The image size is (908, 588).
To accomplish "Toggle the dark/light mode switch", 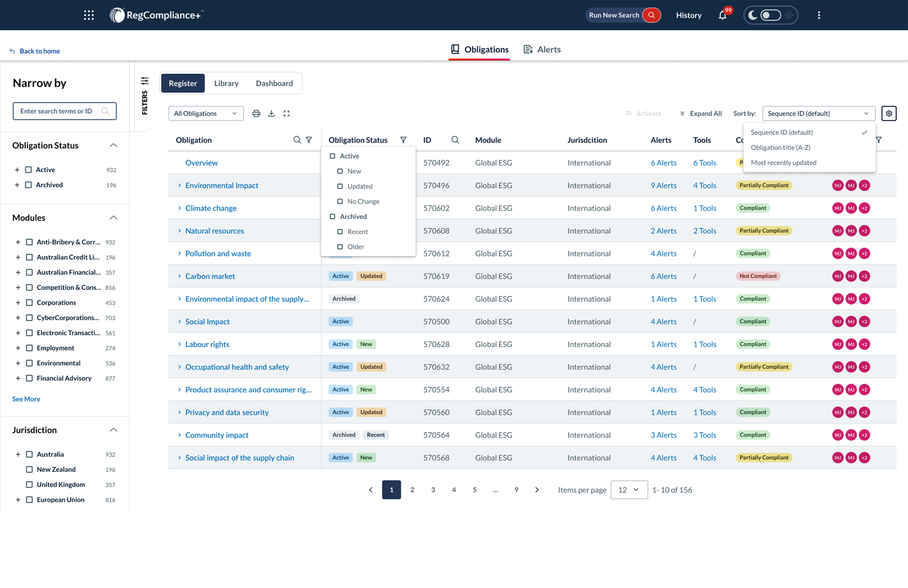I will tap(770, 15).
